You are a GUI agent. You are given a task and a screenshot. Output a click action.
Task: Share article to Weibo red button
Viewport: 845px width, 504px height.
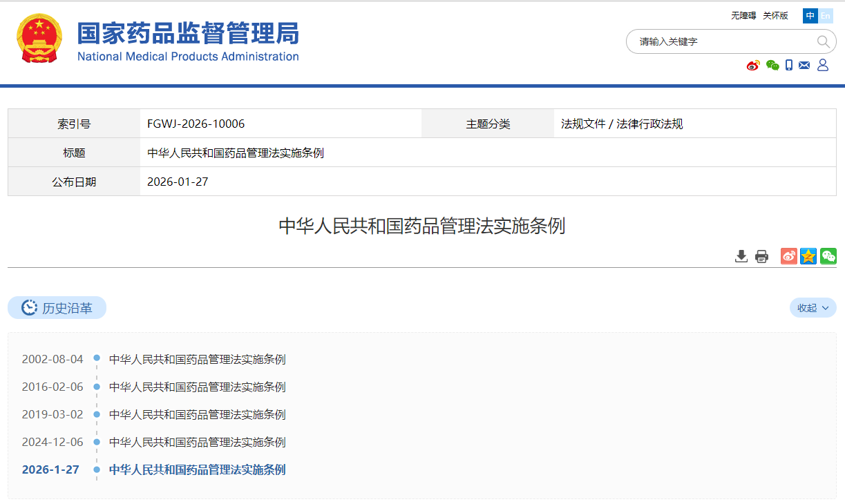789,256
